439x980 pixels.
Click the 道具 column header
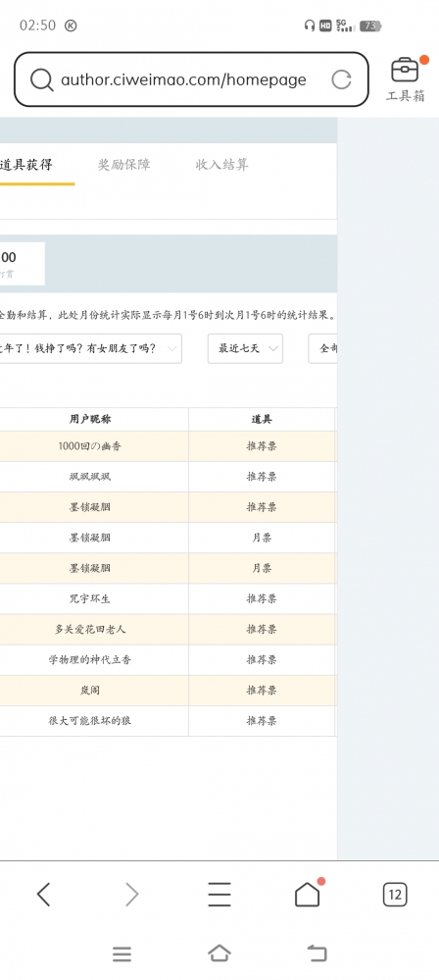point(262,420)
